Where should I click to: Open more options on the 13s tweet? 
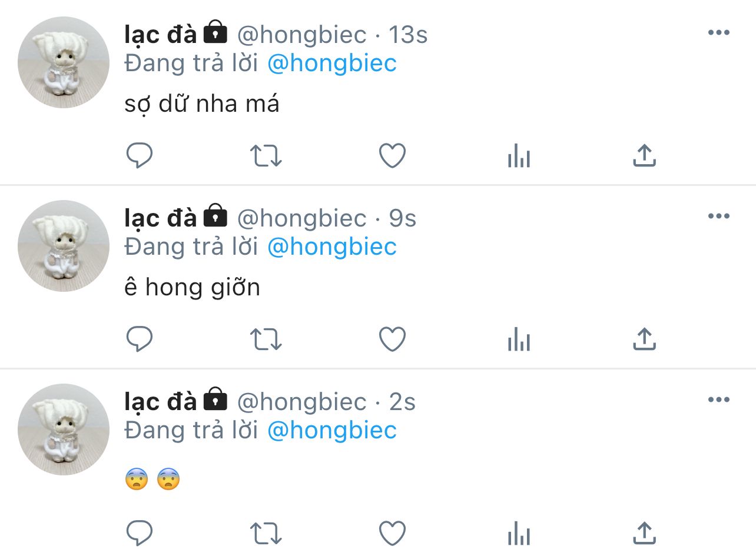719,33
